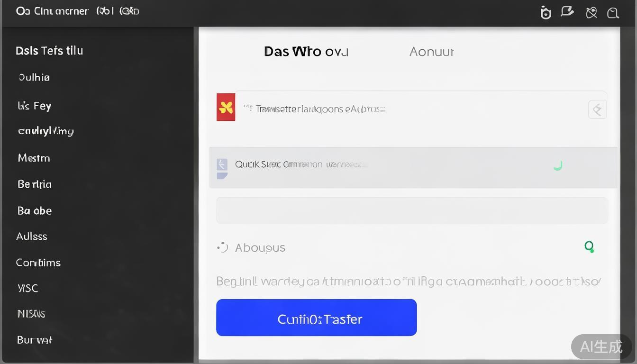637x364 pixels.
Task: Click the green loading indicator in Quick row
Action: click(x=558, y=165)
